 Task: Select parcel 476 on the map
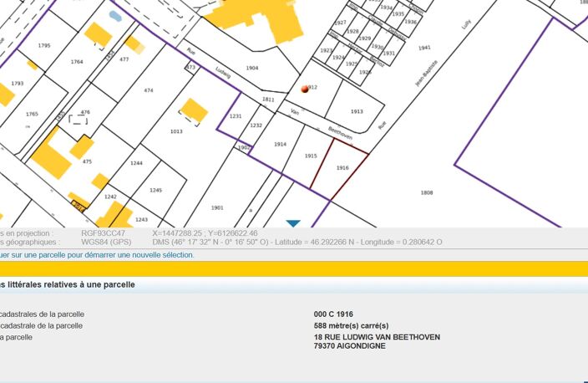click(85, 112)
